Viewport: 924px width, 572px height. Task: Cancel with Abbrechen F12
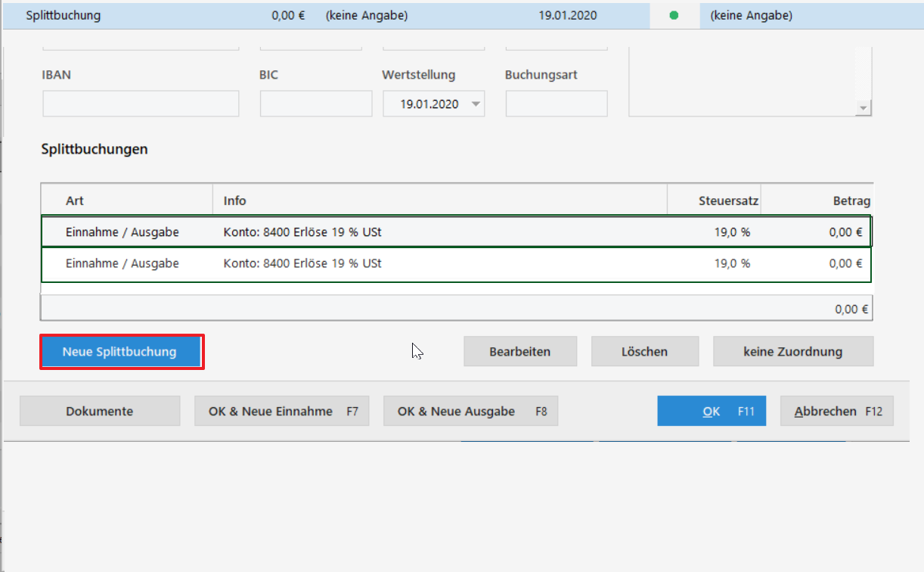(x=837, y=412)
